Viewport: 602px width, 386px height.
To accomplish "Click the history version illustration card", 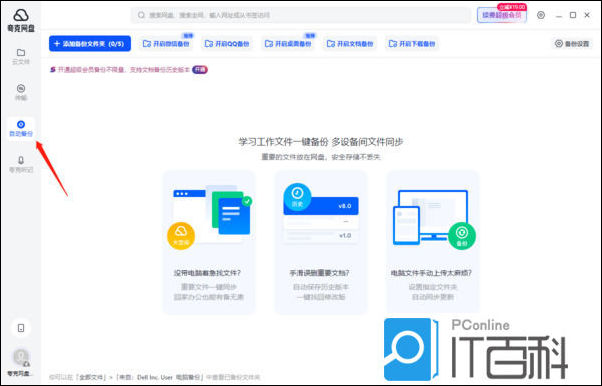I will point(321,242).
